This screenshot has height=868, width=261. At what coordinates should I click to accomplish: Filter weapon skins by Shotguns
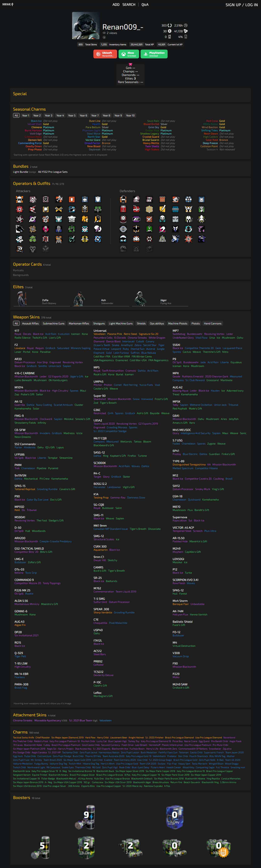click(99, 324)
